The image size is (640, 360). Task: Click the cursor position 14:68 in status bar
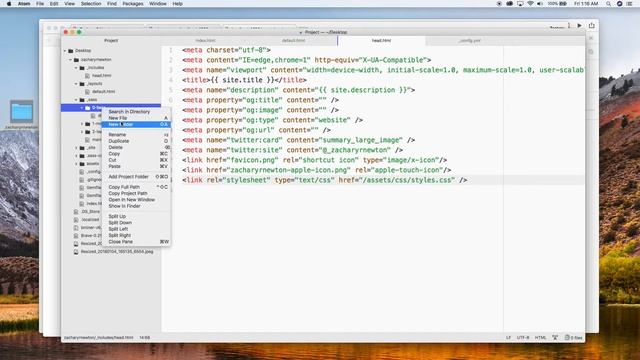pyautogui.click(x=144, y=338)
